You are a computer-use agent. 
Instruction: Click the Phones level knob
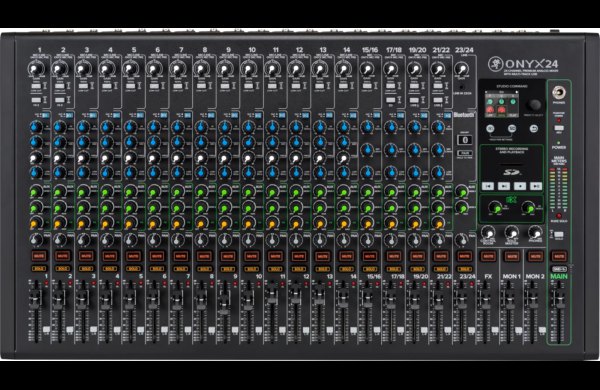(x=535, y=232)
